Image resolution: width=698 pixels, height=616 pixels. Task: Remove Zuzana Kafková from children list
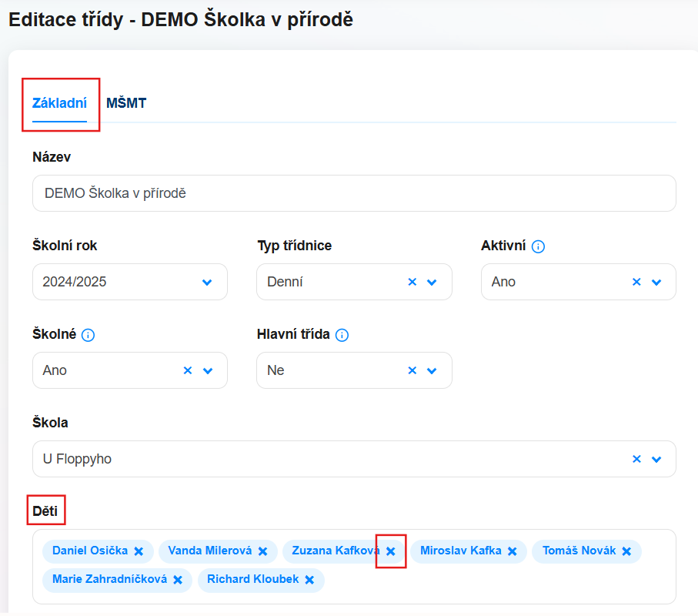(390, 551)
